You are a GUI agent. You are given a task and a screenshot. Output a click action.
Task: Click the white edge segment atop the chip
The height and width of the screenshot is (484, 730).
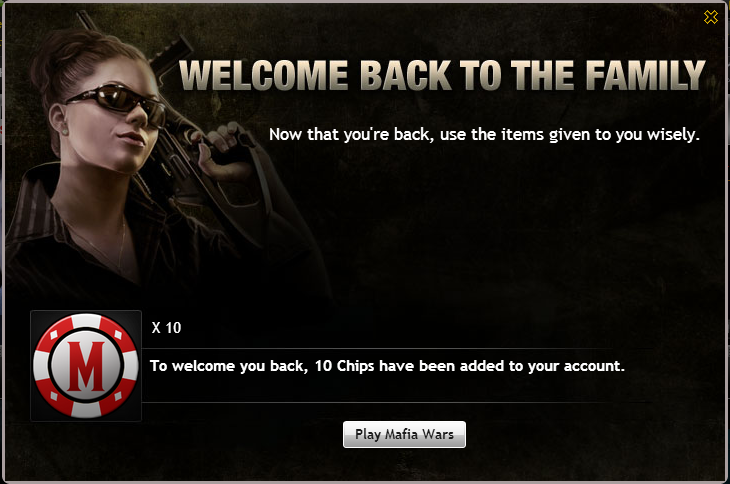pyautogui.click(x=86, y=320)
